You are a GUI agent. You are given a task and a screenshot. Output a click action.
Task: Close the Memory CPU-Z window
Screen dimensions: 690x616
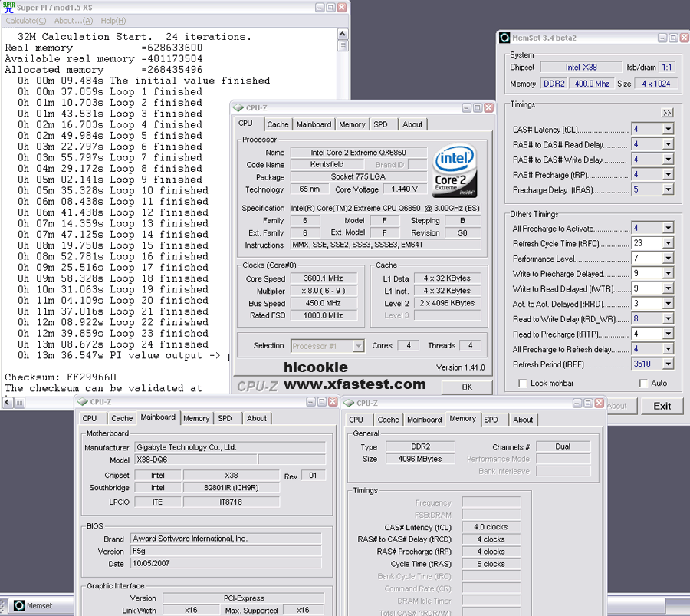click(599, 403)
